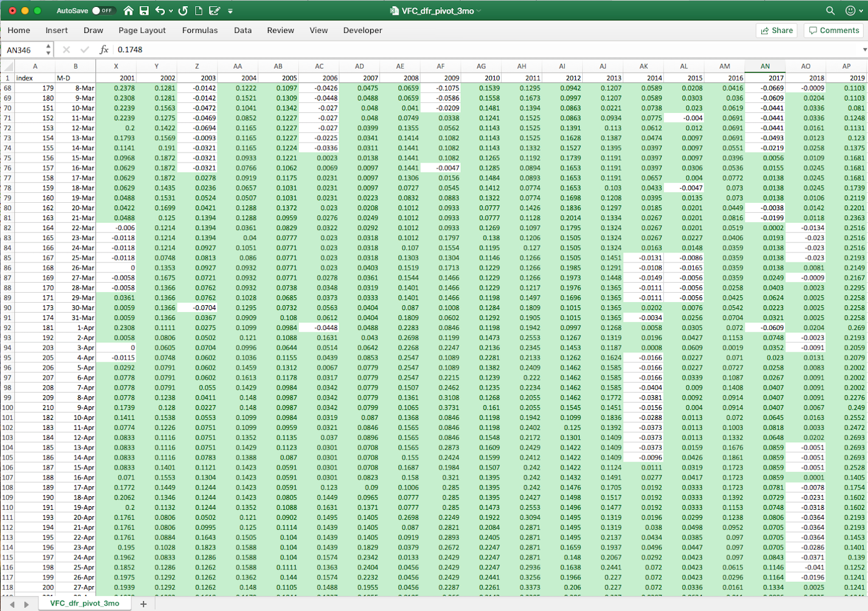Expand the Customize Quick Access Toolbar dropdown
The height and width of the screenshot is (611, 868).
(230, 11)
